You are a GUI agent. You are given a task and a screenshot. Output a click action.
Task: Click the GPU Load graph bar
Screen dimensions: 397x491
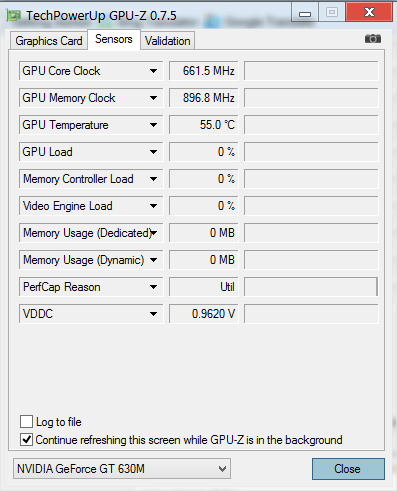(x=311, y=152)
